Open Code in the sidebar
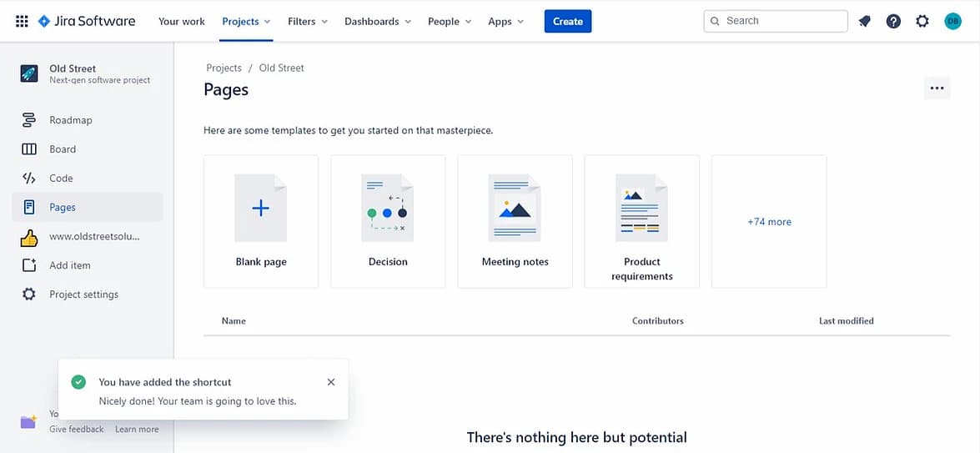Image resolution: width=980 pixels, height=453 pixels. coord(61,179)
